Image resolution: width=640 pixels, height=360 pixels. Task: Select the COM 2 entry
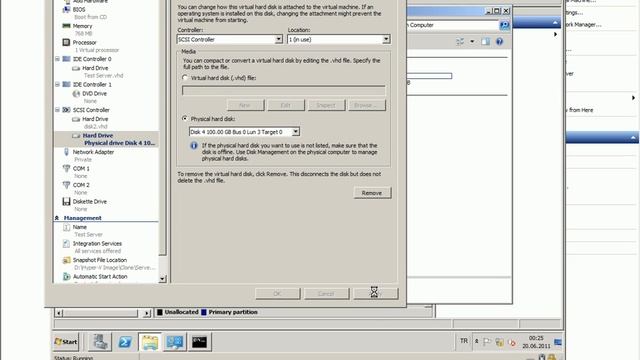81,185
